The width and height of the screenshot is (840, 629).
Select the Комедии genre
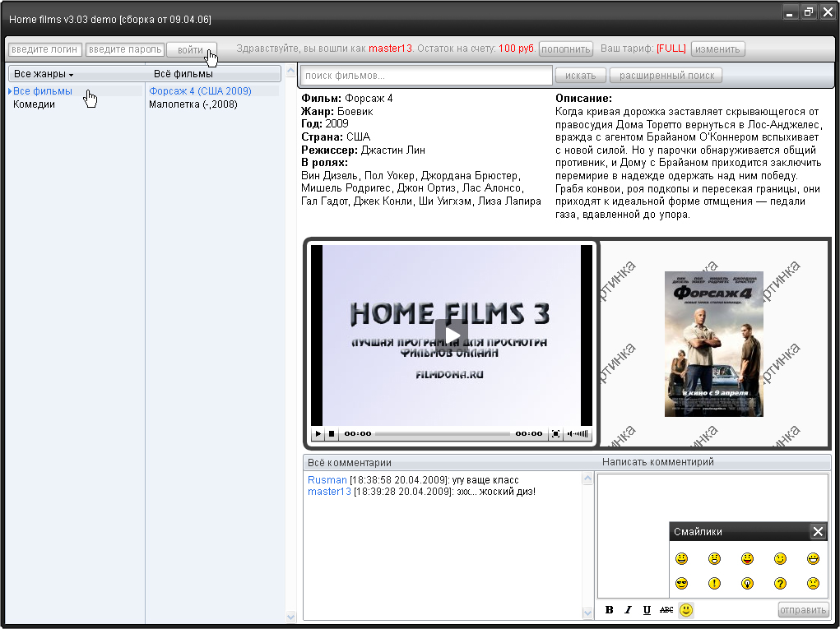coord(35,104)
